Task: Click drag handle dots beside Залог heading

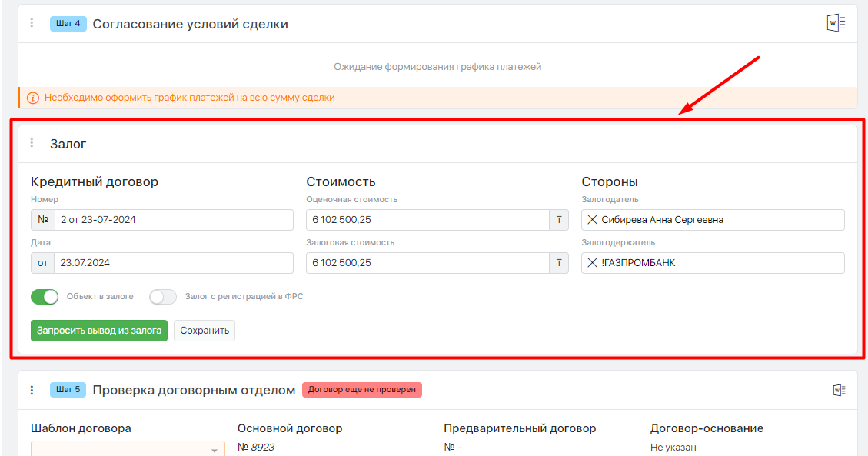Action: point(32,143)
